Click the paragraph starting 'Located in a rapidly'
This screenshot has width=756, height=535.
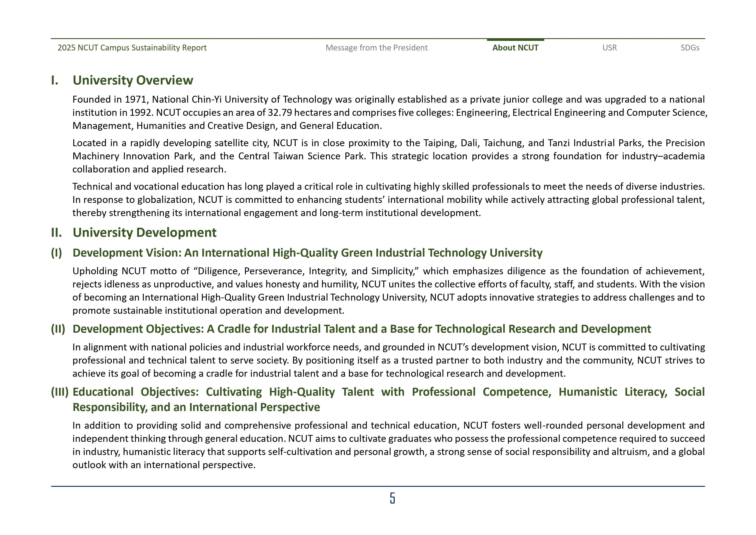pos(388,156)
